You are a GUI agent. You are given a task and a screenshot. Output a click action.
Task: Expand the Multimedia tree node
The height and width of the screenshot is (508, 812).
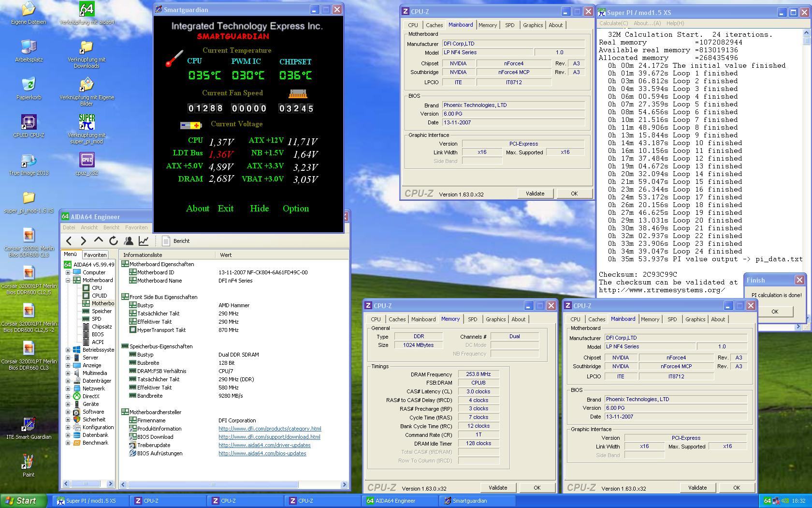pos(68,373)
